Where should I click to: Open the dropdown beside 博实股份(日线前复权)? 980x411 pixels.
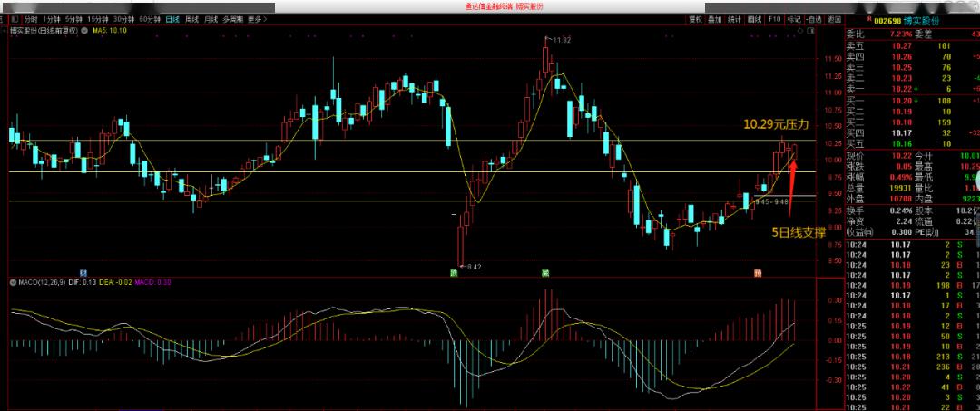pos(83,30)
